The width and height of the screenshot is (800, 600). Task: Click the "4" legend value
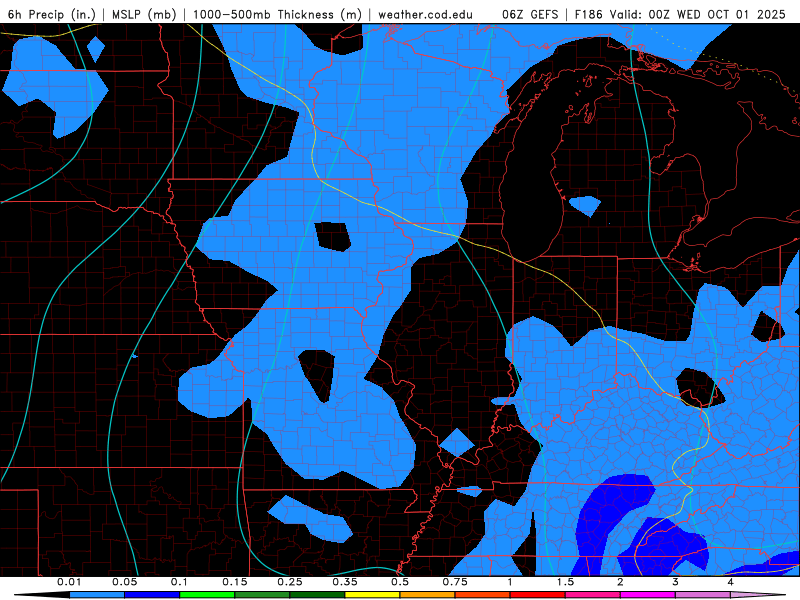[731, 582]
